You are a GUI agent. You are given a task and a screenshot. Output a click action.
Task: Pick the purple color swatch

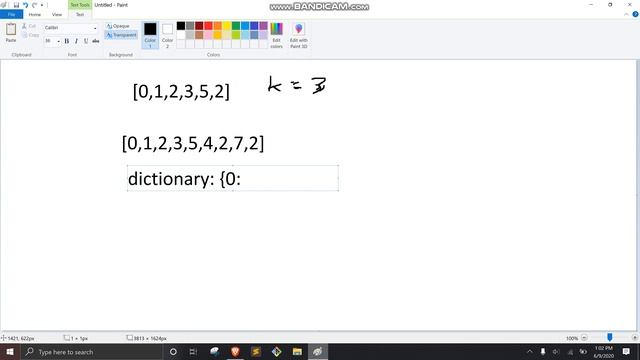(x=263, y=26)
